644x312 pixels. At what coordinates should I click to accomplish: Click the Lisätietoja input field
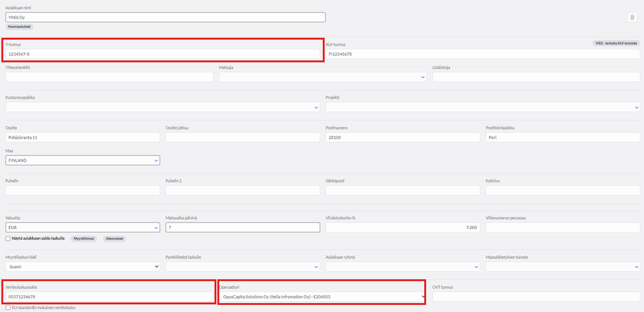click(x=536, y=77)
